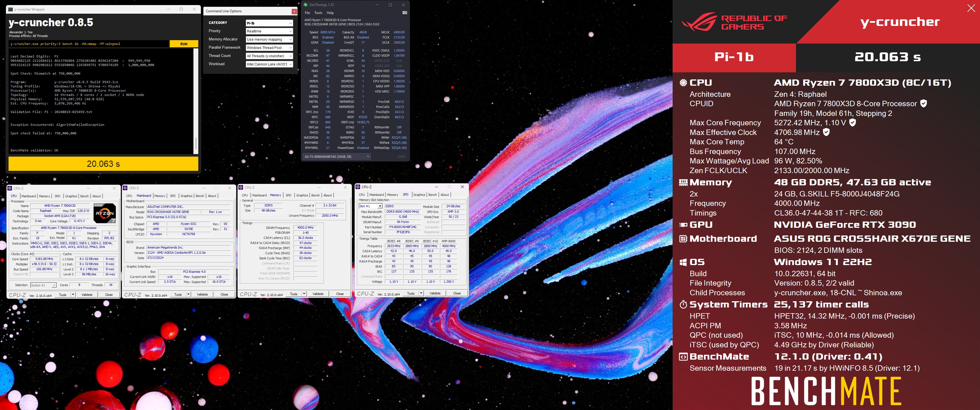Open the Memory Allocator dropdown
Screen dimensions: 980x410
[269, 40]
